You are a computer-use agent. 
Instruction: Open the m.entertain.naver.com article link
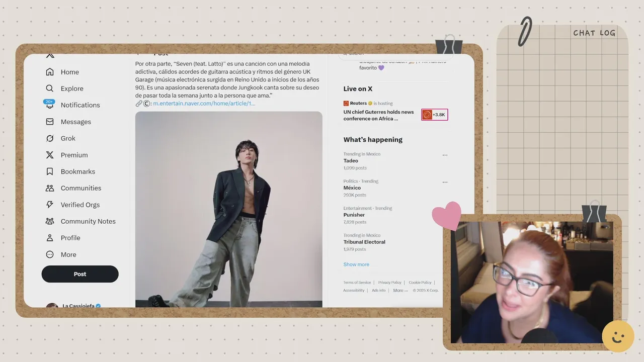click(204, 103)
